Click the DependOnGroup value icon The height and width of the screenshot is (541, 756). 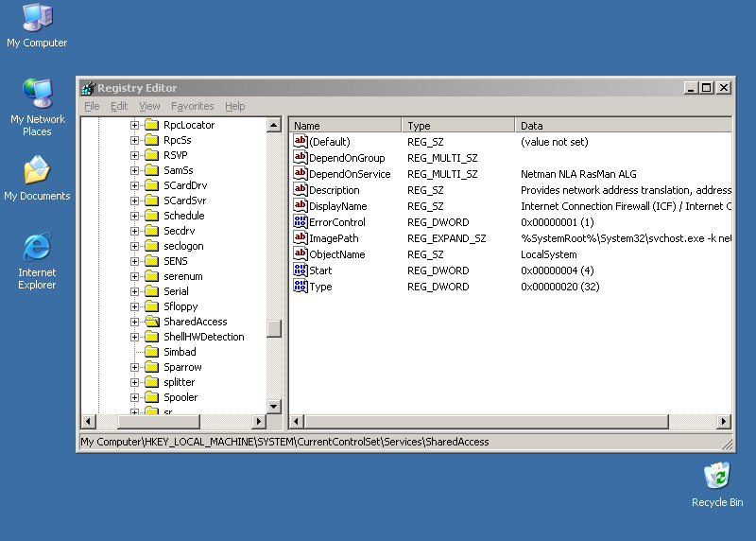pyautogui.click(x=300, y=157)
